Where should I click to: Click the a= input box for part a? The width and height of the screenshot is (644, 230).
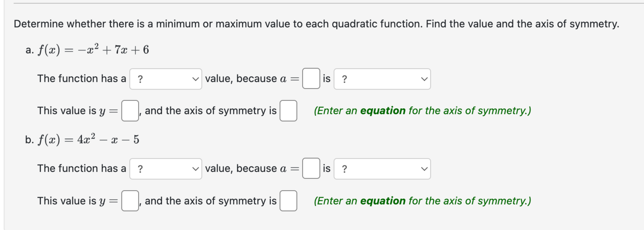click(311, 79)
